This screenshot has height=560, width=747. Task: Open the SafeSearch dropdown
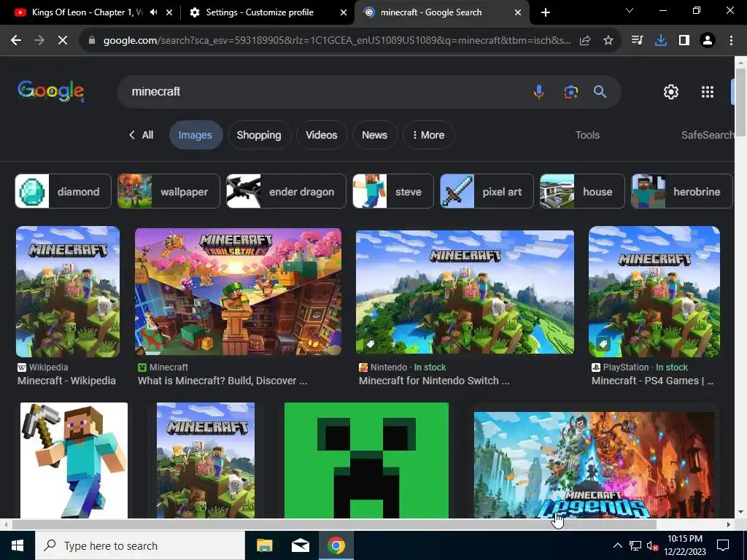tap(708, 135)
